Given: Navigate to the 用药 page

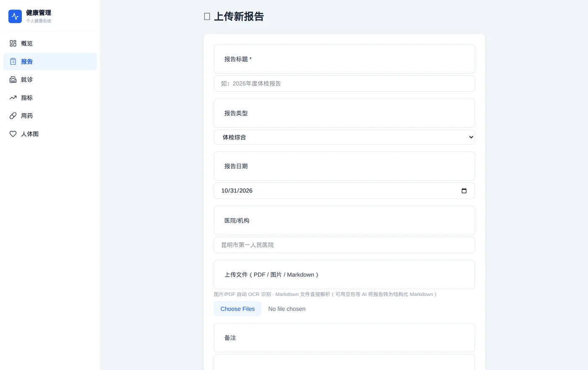Looking at the screenshot, I should 50,116.
